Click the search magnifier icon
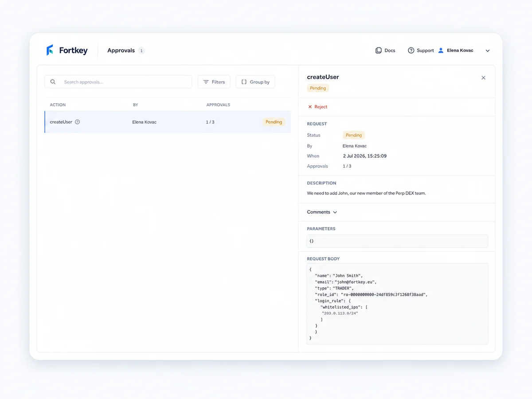Viewport: 532px width, 399px height. tap(53, 82)
